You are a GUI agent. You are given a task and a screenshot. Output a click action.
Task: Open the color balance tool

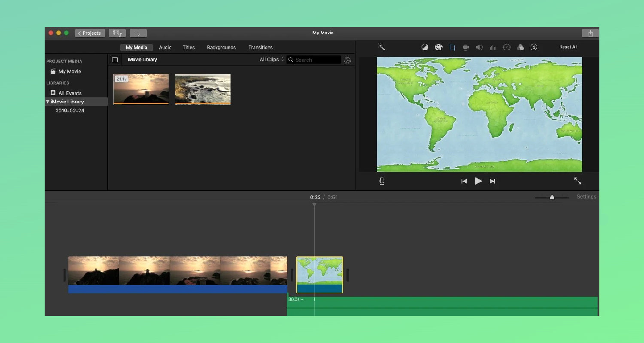(x=425, y=47)
